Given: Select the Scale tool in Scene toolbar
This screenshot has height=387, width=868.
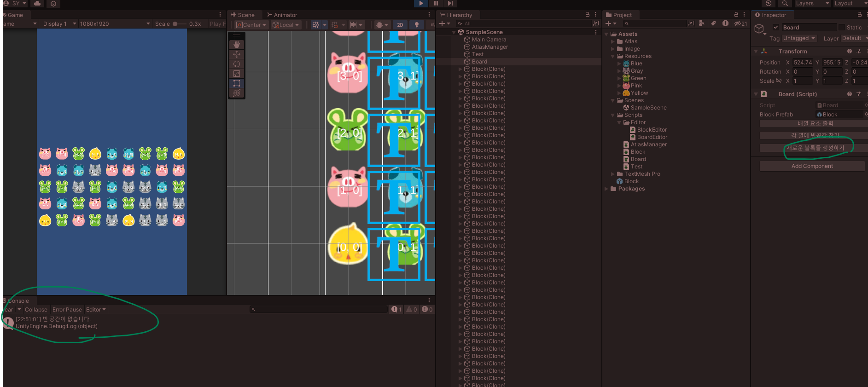Looking at the screenshot, I should 237,74.
